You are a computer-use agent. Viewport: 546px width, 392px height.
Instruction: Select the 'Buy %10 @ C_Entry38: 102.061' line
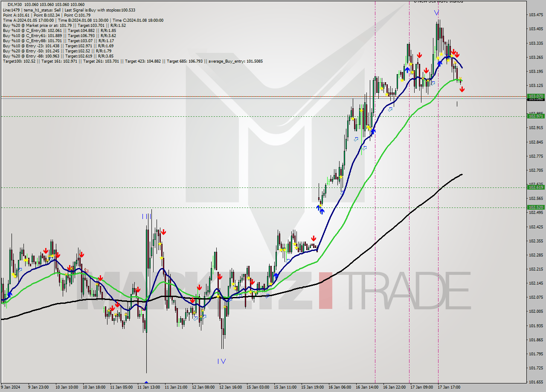pyautogui.click(x=59, y=30)
